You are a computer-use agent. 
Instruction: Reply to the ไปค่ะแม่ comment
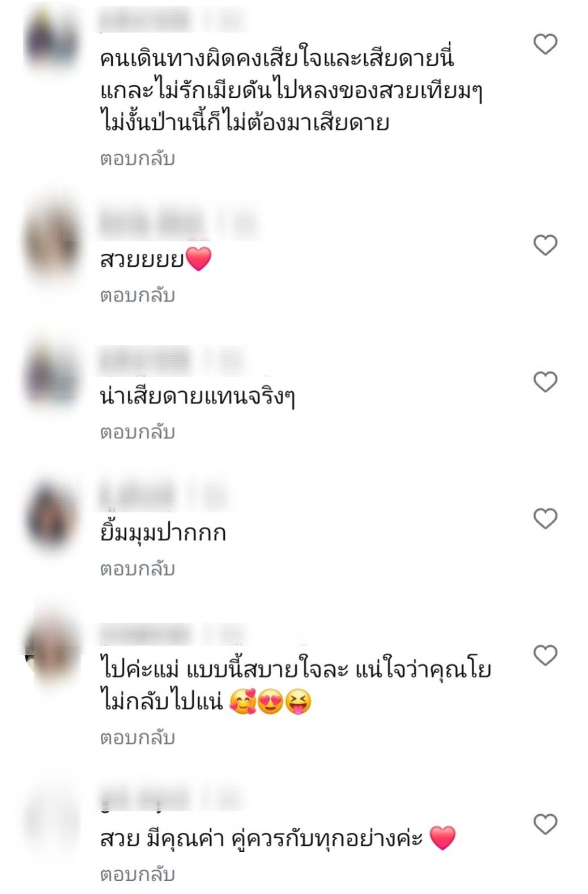(x=138, y=738)
